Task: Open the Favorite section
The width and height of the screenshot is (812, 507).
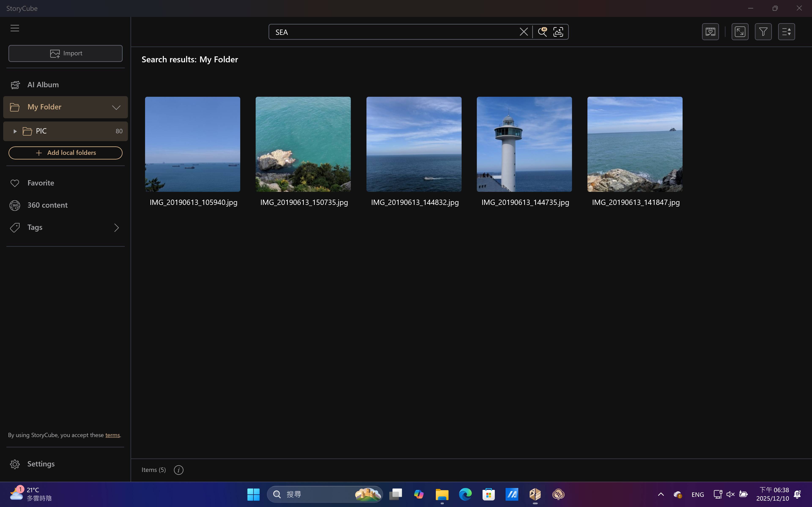Action: click(41, 183)
